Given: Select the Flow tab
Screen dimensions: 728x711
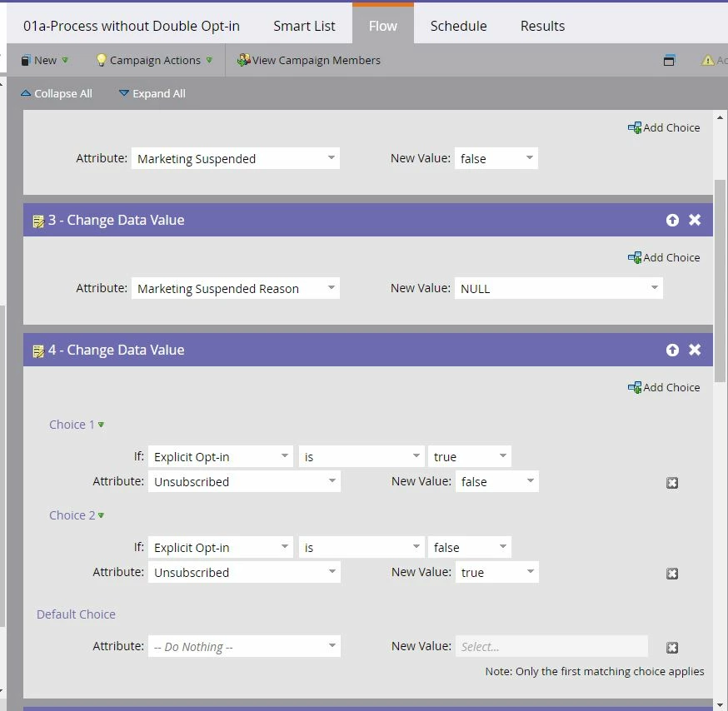Looking at the screenshot, I should tap(383, 26).
